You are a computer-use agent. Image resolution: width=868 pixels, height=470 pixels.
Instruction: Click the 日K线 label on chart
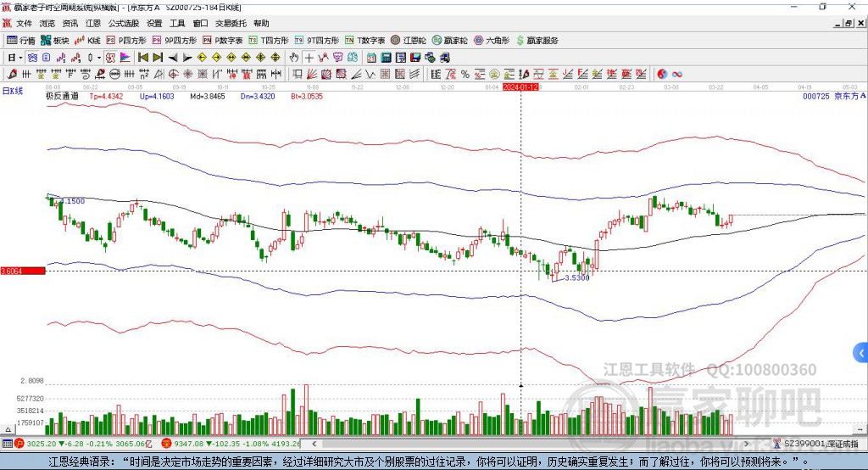click(13, 92)
